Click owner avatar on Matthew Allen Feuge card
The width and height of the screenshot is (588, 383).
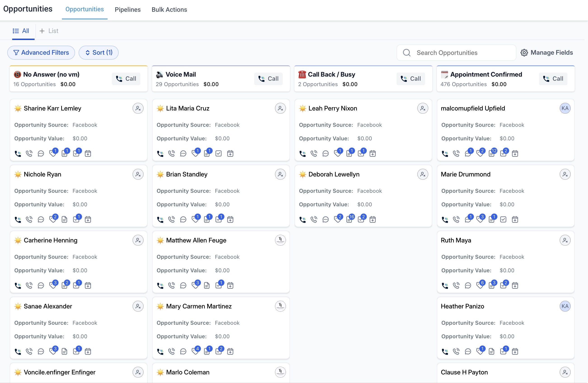280,240
